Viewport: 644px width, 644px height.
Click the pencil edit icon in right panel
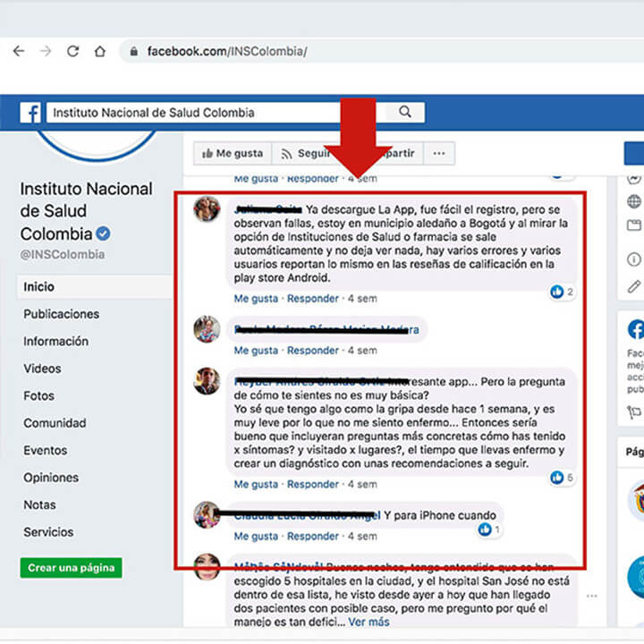tap(634, 287)
